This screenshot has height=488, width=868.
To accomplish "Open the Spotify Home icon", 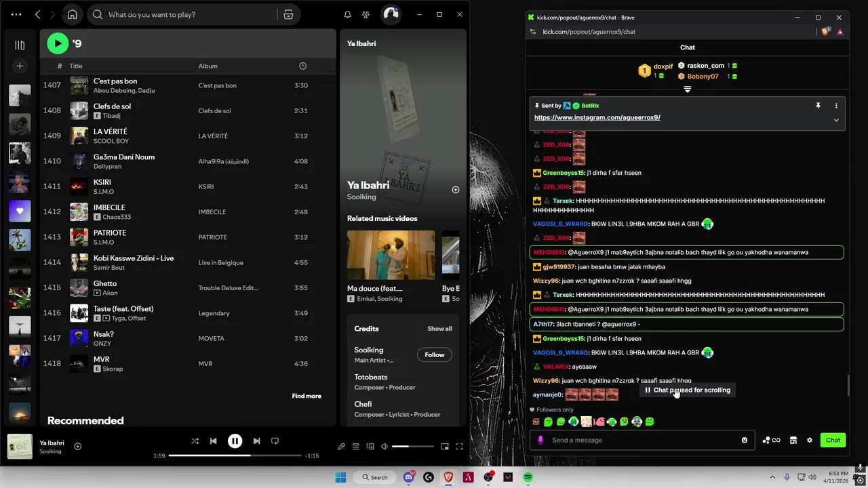I will [x=73, y=14].
